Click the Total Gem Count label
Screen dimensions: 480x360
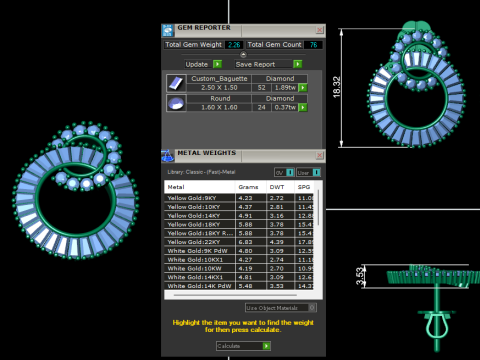(274, 45)
